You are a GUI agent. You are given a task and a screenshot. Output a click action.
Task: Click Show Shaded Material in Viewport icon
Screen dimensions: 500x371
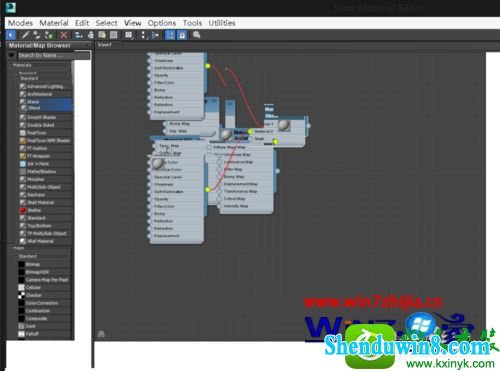click(102, 35)
